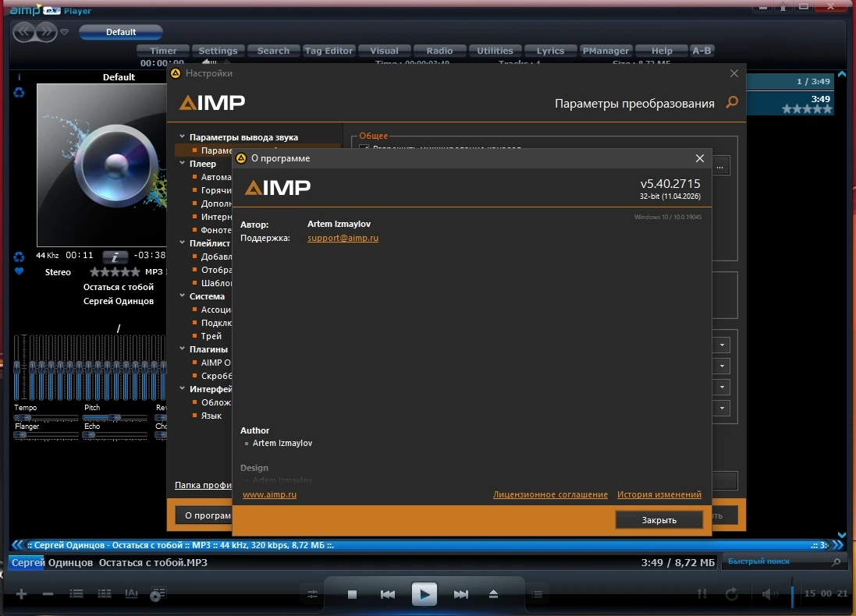Open the Utilities tab

click(x=495, y=51)
